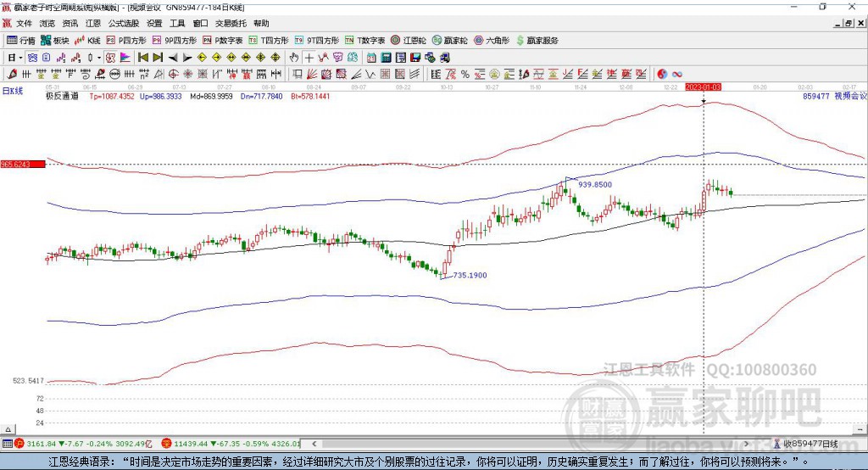Click the 日K线 label
The width and height of the screenshot is (868, 470).
pyautogui.click(x=12, y=91)
